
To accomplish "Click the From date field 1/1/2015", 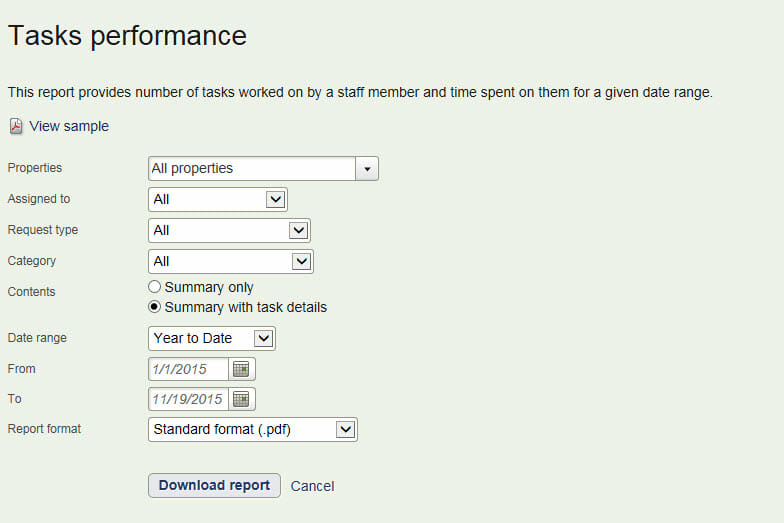I will point(188,369).
